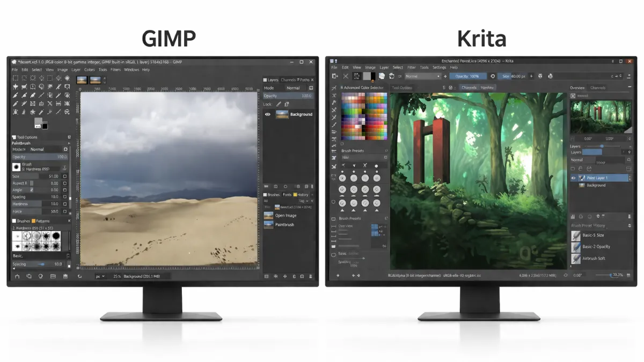
Task: Select the Basic-2 Opacity brush preset in Krita
Action: (x=596, y=247)
